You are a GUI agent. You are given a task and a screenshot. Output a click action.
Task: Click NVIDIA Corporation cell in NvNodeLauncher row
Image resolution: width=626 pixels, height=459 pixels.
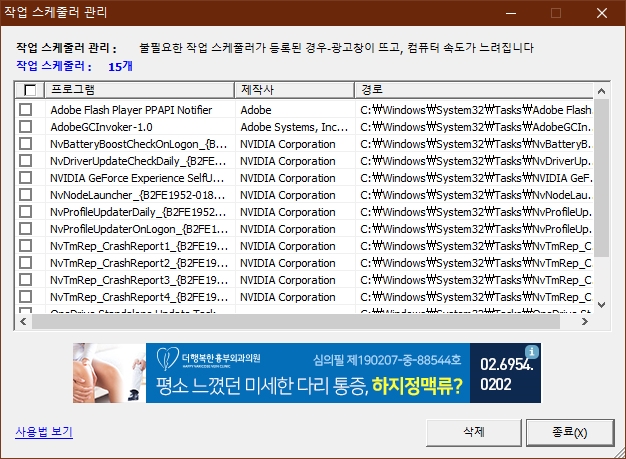point(288,195)
